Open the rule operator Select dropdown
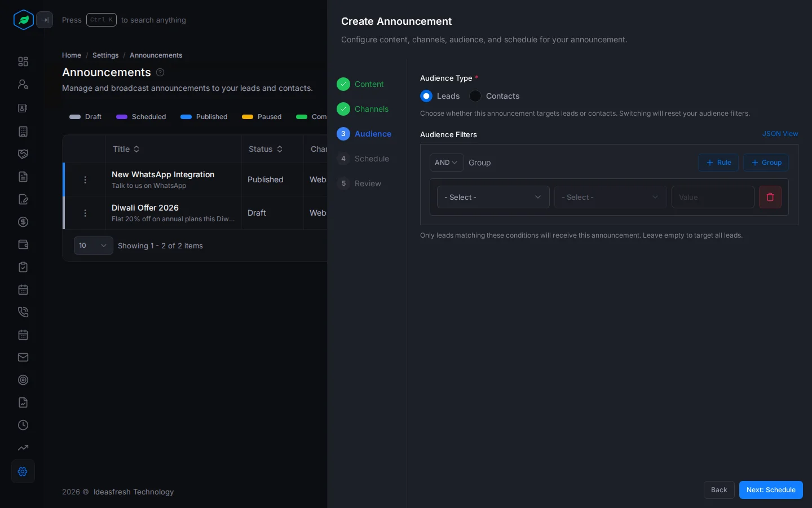 [x=611, y=197]
